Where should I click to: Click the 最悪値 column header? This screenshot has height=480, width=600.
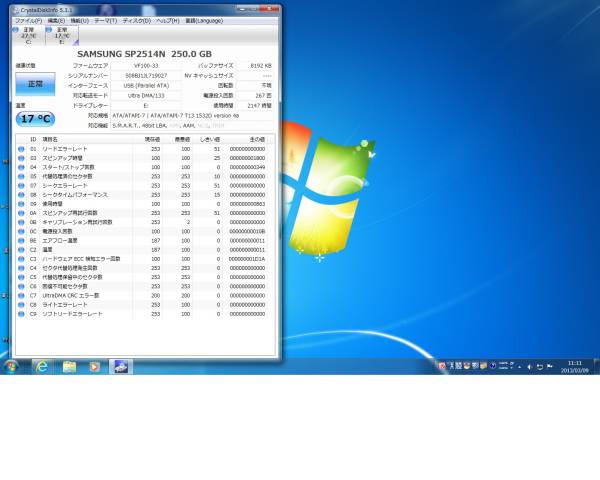tap(182, 140)
